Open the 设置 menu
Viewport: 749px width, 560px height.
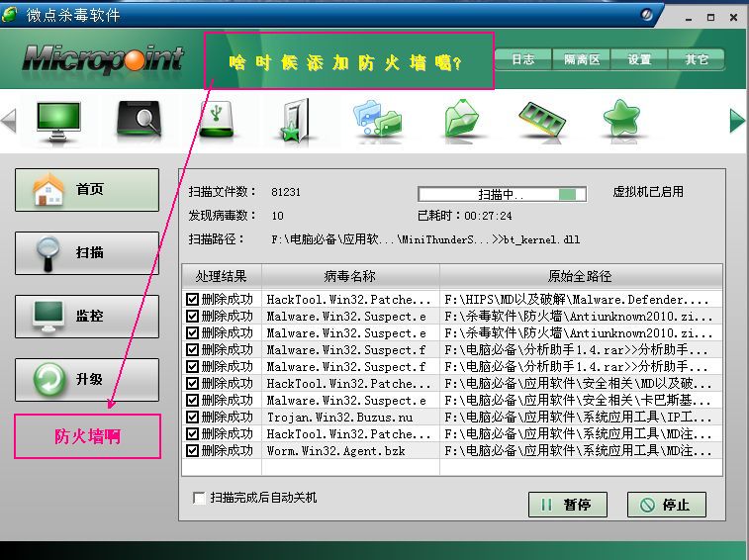[x=639, y=60]
